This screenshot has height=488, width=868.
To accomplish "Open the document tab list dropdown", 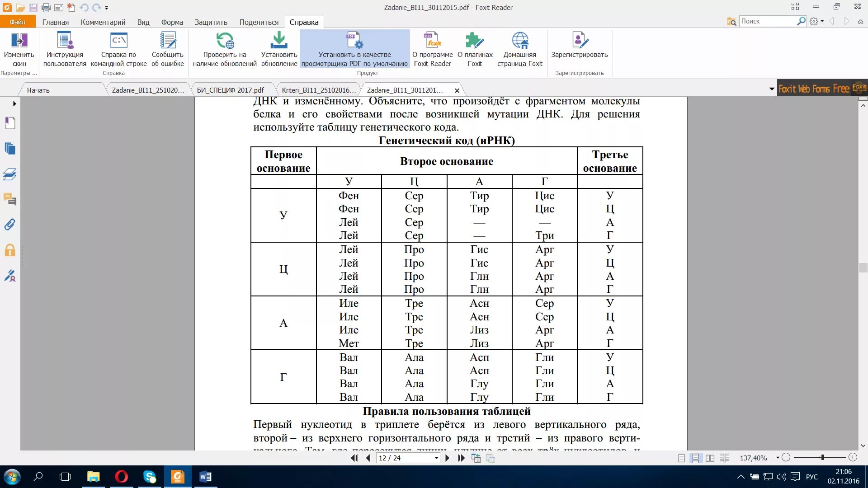I will point(771,89).
